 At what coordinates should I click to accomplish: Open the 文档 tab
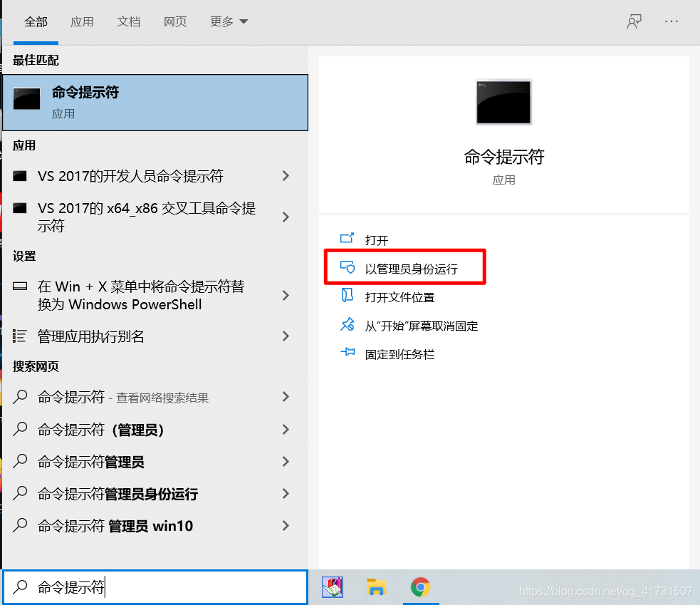pos(129,21)
